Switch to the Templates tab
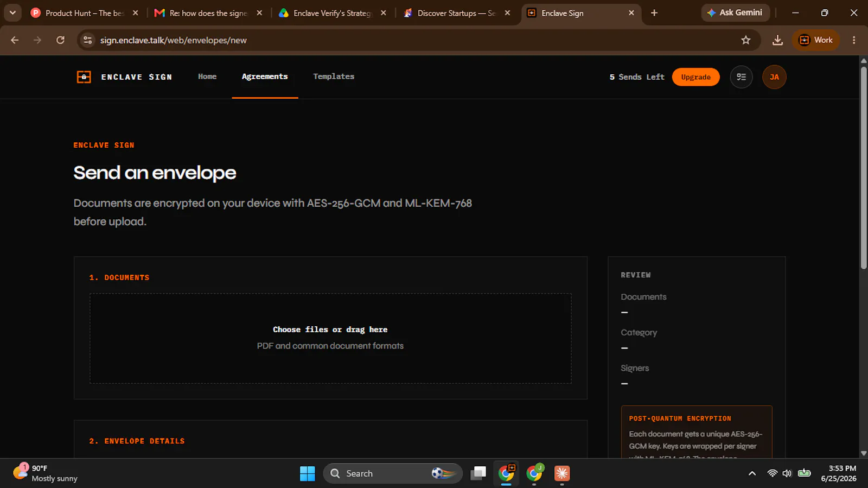Viewport: 868px width, 488px height. pyautogui.click(x=334, y=77)
